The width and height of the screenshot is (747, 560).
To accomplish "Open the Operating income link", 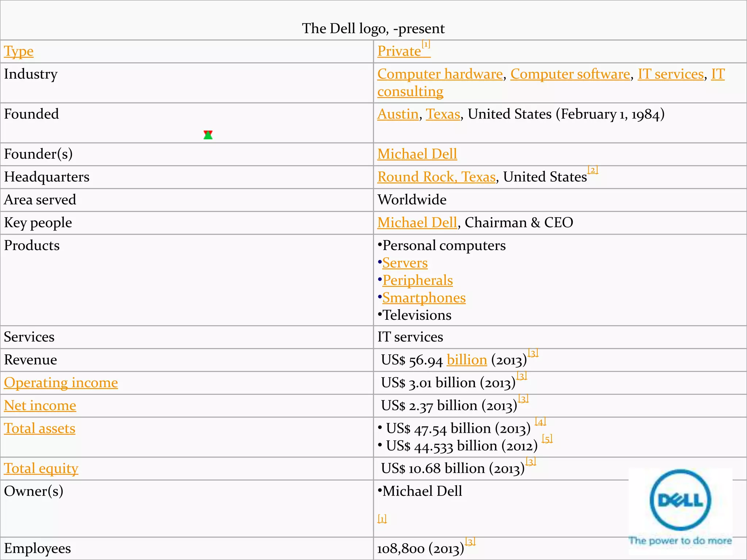I will pyautogui.click(x=61, y=383).
